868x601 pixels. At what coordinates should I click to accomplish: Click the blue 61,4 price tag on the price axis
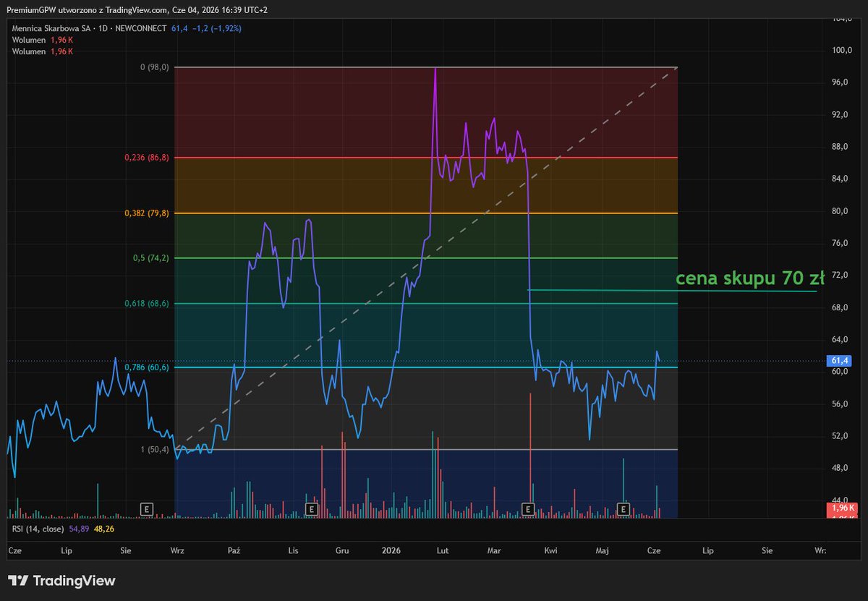click(x=839, y=360)
